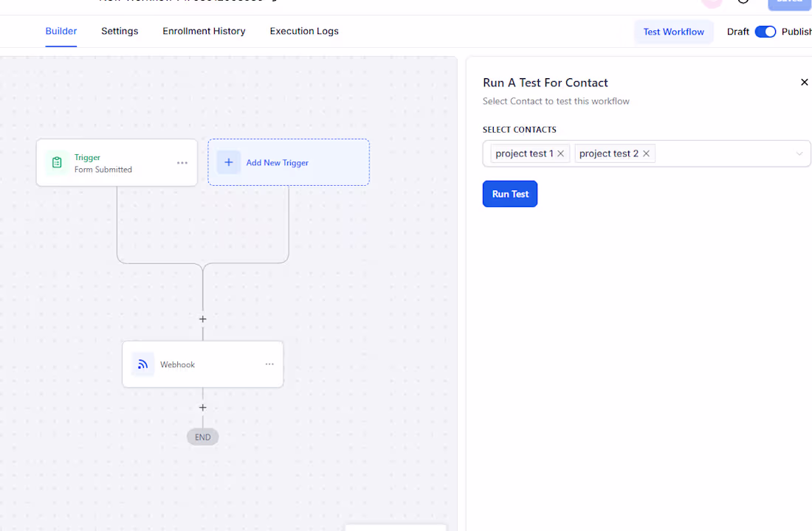Viewport: 812px width, 531px height.
Task: Open the Enrollment History tab
Action: point(204,31)
